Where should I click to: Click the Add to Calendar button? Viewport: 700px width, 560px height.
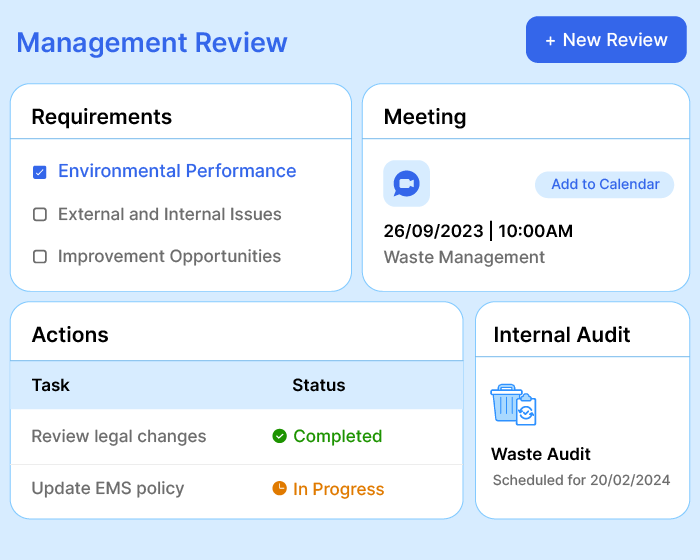[605, 184]
